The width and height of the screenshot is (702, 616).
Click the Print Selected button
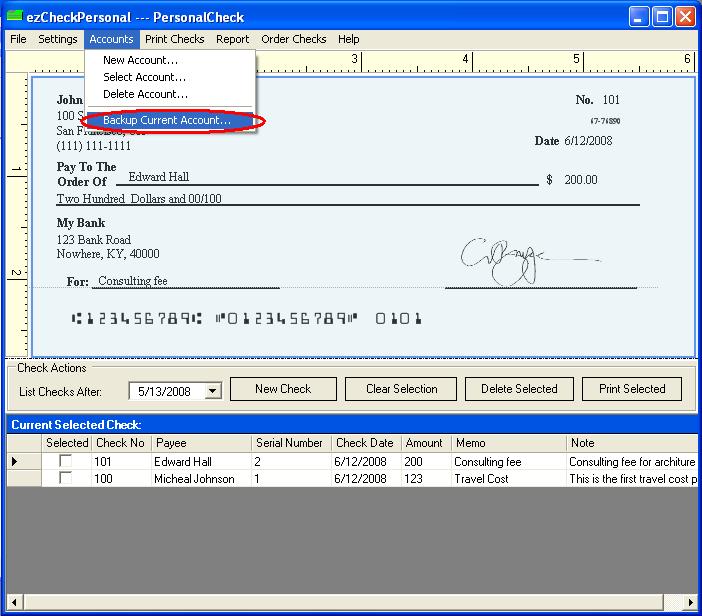pos(631,389)
